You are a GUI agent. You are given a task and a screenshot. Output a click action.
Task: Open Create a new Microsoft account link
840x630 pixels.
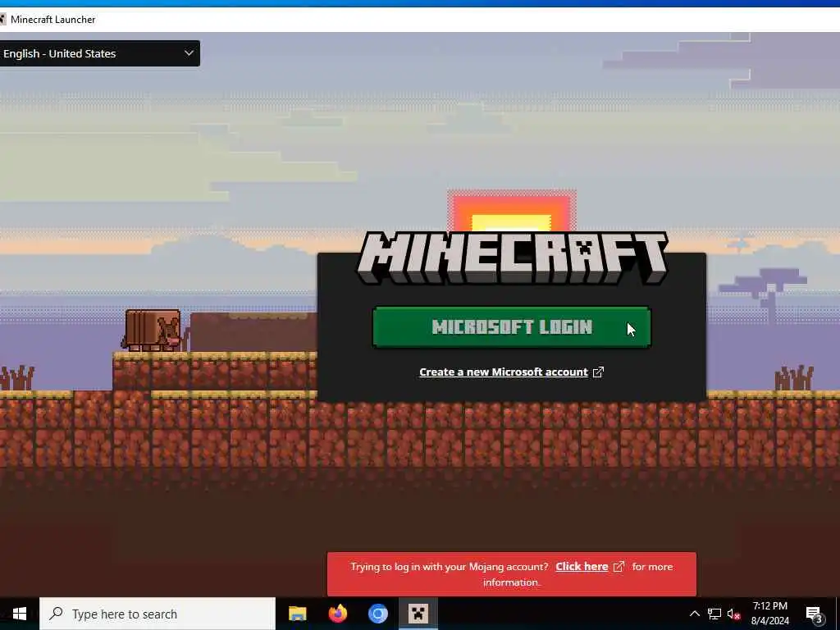504,372
